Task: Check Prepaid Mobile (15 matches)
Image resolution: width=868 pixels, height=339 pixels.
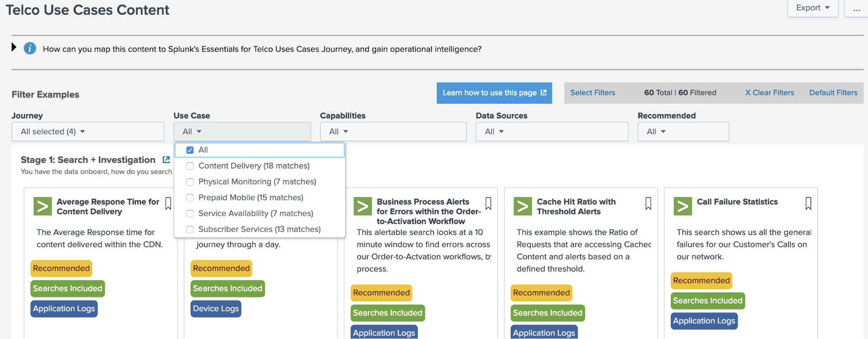Action: click(x=190, y=197)
